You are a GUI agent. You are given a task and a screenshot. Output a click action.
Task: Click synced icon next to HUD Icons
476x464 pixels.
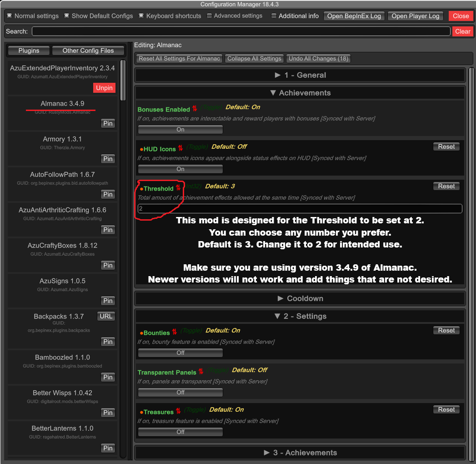tap(180, 148)
